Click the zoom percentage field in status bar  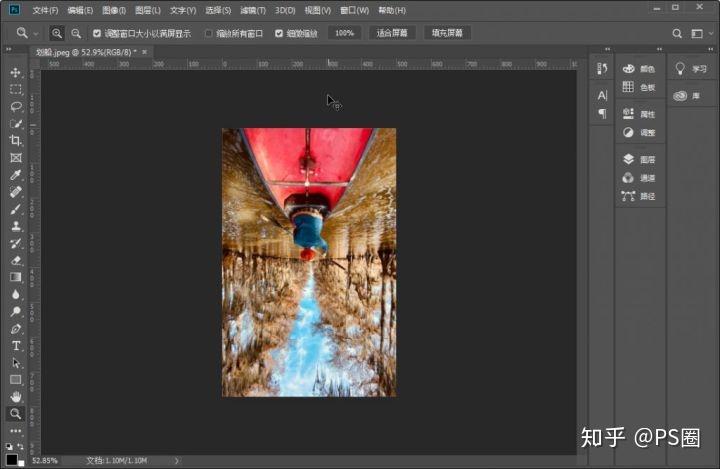pos(45,460)
